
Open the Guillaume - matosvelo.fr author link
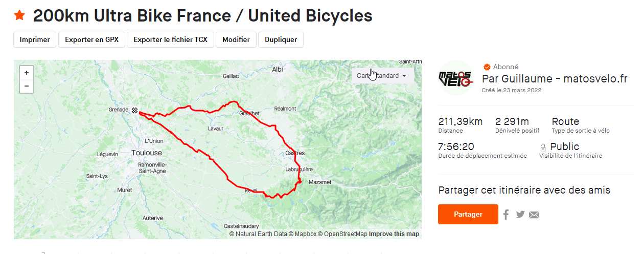(x=555, y=79)
